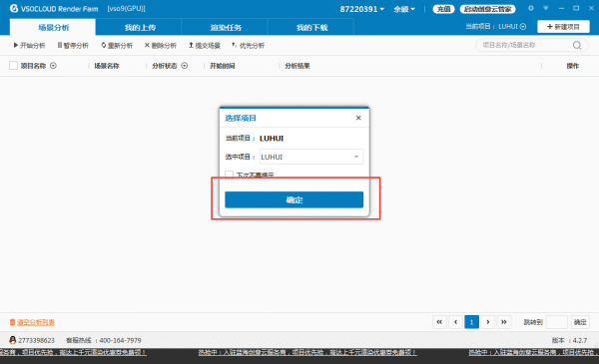Image resolution: width=599 pixels, height=364 pixels.
Task: Expand the LUHUI selected project dropdown
Action: coord(311,157)
